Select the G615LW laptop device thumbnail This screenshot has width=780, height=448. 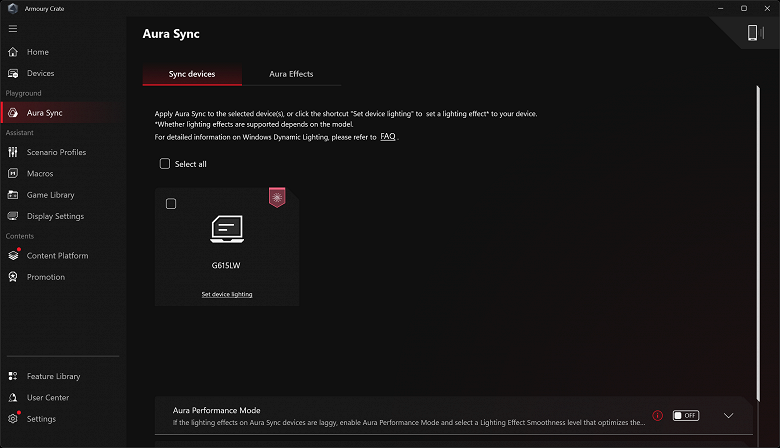pos(227,230)
